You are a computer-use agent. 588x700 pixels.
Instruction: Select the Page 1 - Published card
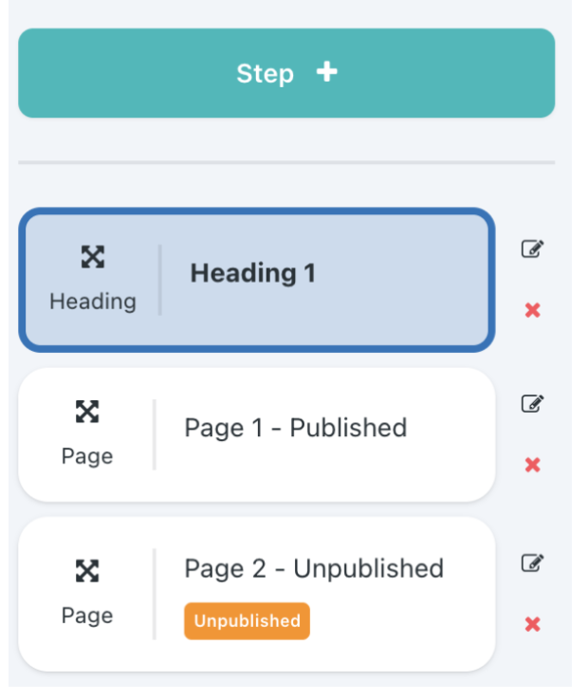pos(257,434)
